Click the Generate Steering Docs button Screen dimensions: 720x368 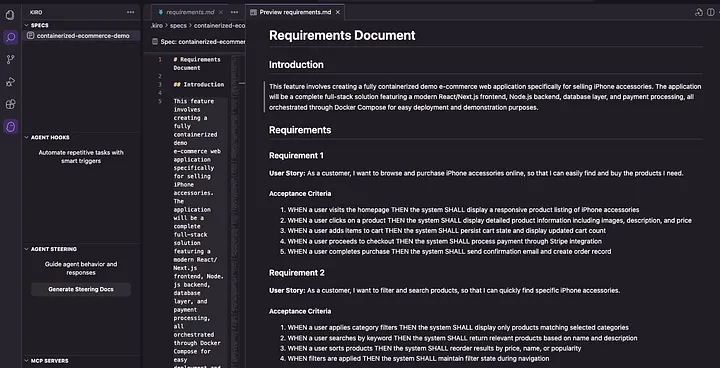[x=81, y=289]
